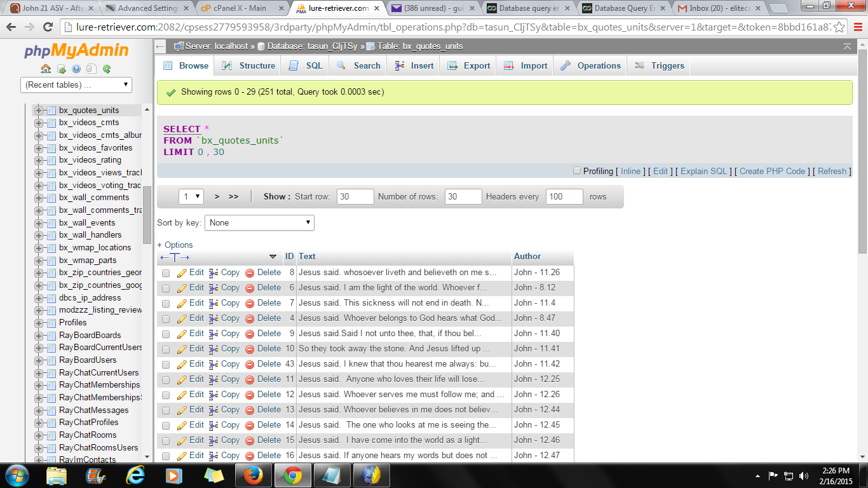Select the checkbox for row ID 7
The image size is (868, 488).
coord(166,304)
